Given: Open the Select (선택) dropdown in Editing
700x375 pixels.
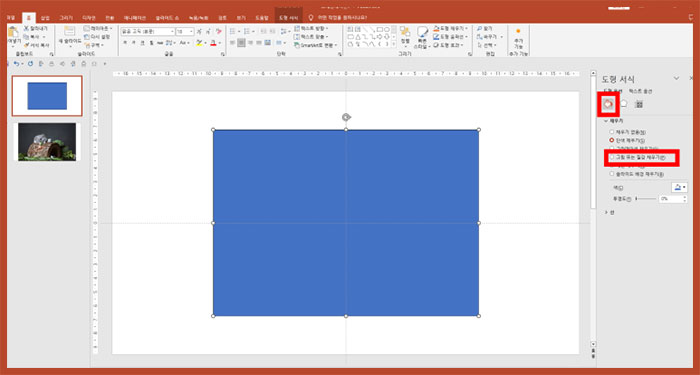Looking at the screenshot, I should tap(487, 45).
